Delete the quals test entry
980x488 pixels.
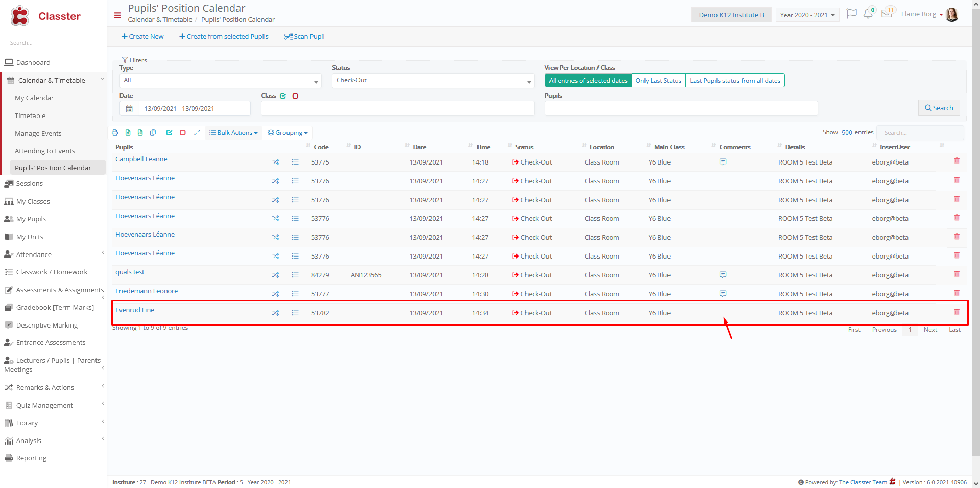tap(957, 274)
